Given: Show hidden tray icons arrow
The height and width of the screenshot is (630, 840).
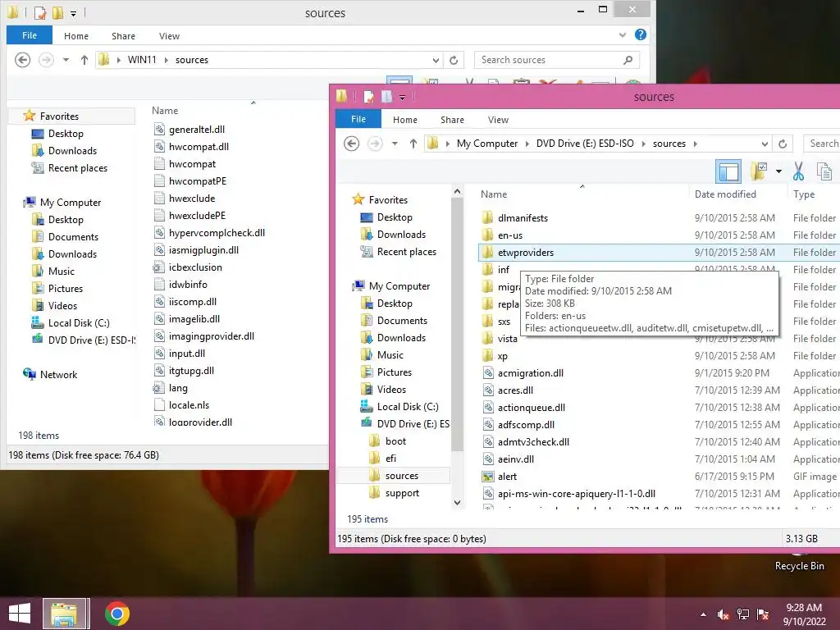Looking at the screenshot, I should click(x=703, y=615).
